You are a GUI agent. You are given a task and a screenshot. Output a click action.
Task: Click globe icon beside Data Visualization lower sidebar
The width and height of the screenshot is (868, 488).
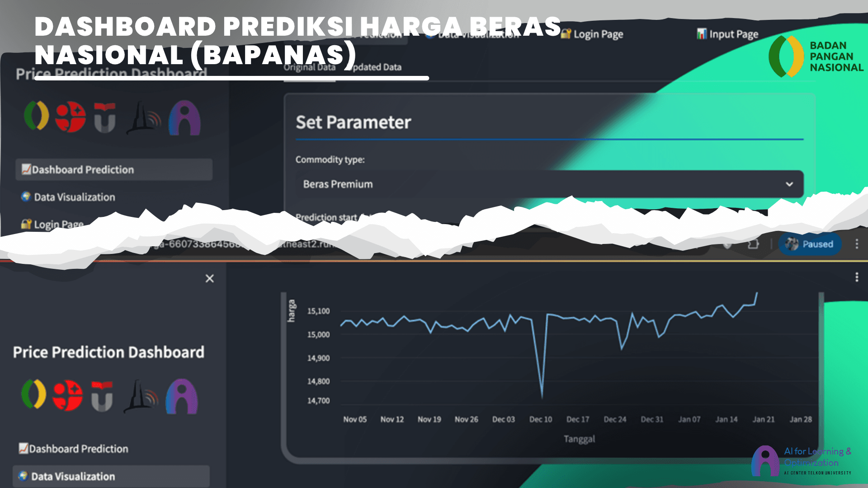click(23, 476)
